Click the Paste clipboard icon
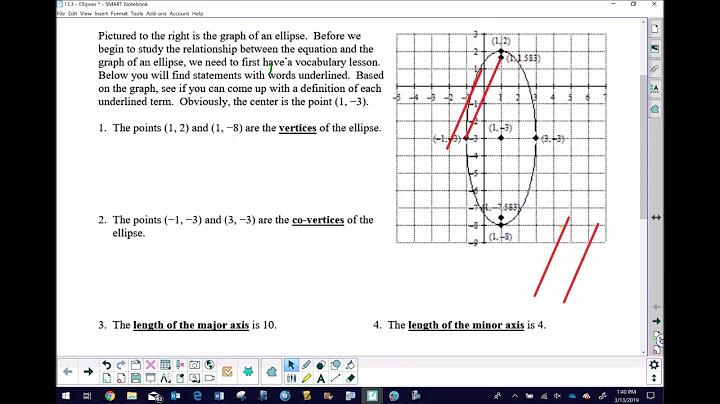The image size is (720, 404). [x=136, y=365]
